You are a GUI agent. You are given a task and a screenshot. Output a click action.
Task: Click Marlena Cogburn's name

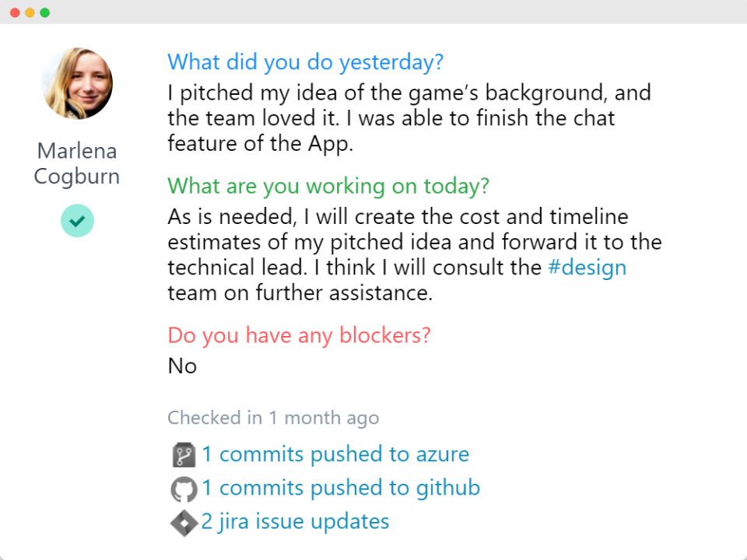[76, 163]
